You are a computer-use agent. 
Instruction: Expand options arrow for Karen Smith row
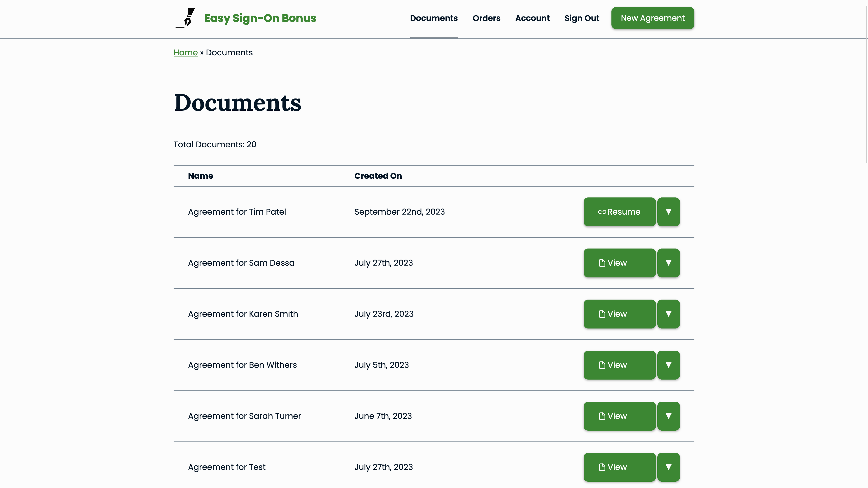(668, 314)
